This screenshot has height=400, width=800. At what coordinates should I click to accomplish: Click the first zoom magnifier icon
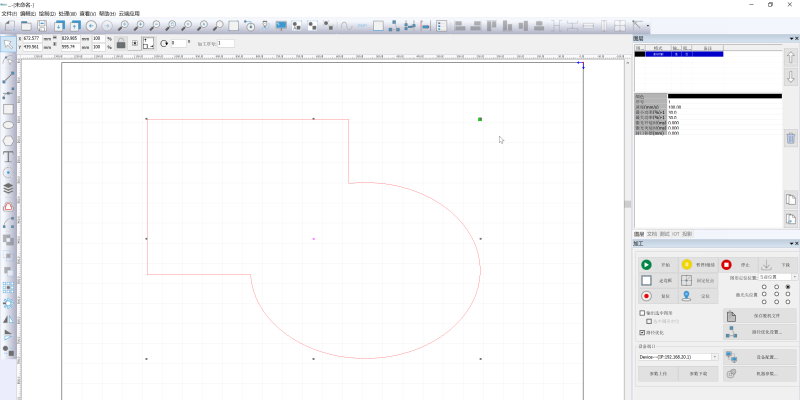pyautogui.click(x=123, y=26)
